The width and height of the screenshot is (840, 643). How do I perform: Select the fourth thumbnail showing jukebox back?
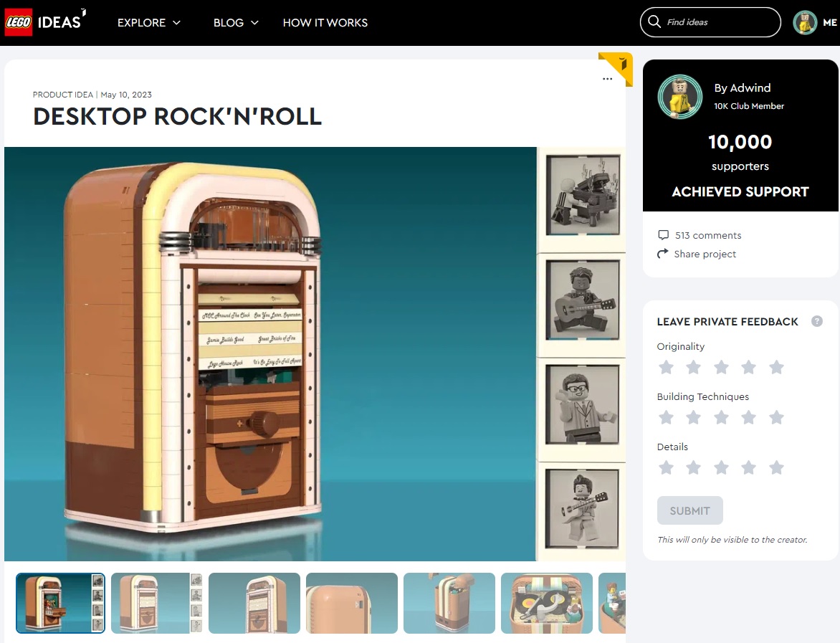tap(352, 603)
